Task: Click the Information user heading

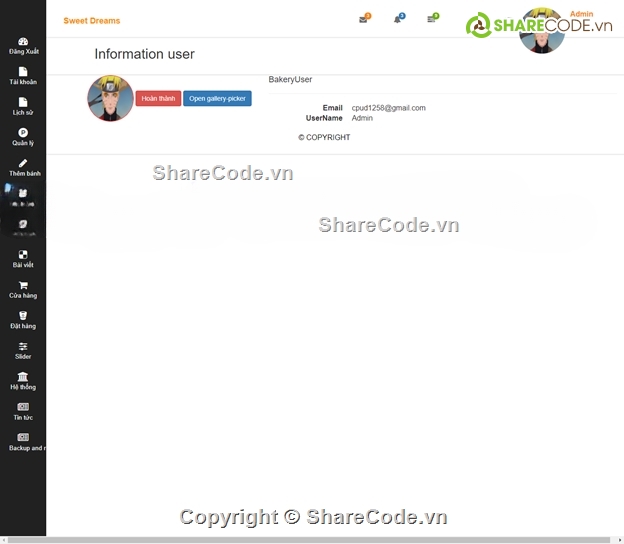Action: click(144, 54)
